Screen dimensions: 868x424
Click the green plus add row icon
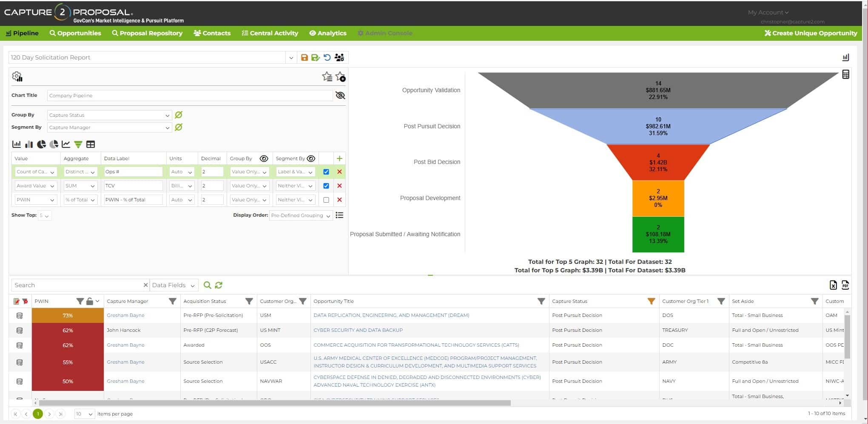[339, 158]
